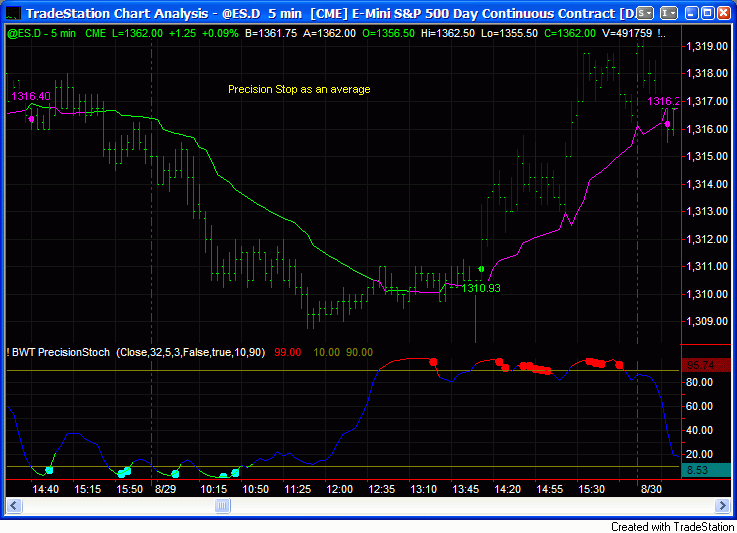Click the 'V=491759' volume value

tap(627, 33)
